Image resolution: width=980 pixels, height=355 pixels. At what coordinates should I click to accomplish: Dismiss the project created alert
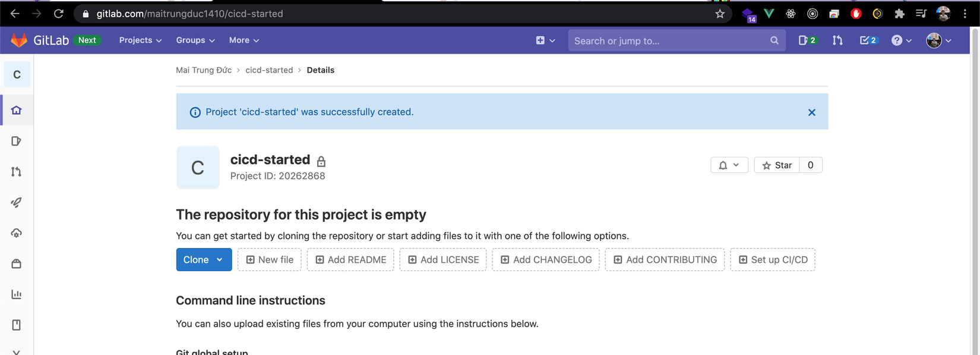point(811,112)
